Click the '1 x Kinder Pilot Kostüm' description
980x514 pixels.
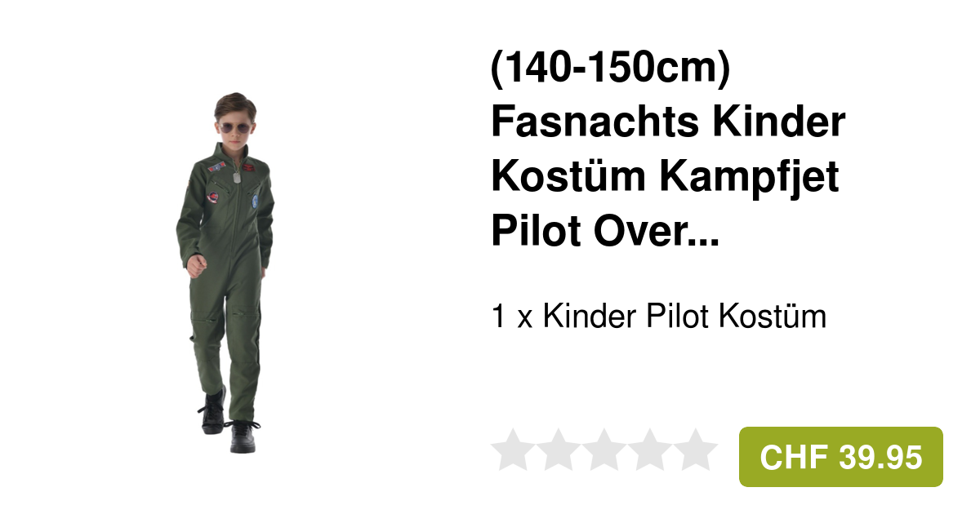coord(659,316)
